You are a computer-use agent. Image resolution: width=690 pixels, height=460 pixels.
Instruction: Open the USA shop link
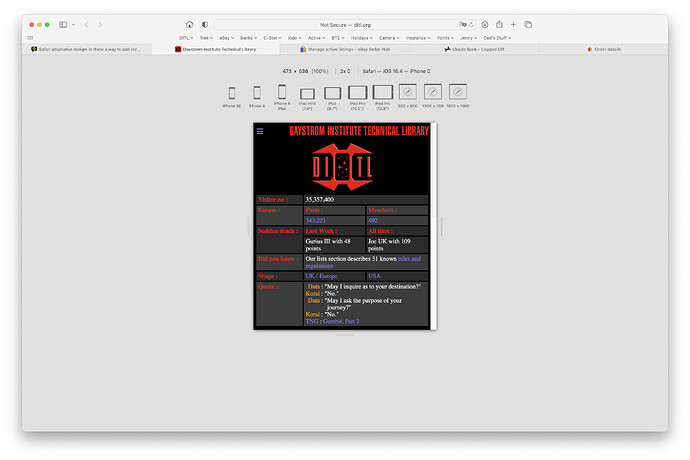(374, 276)
